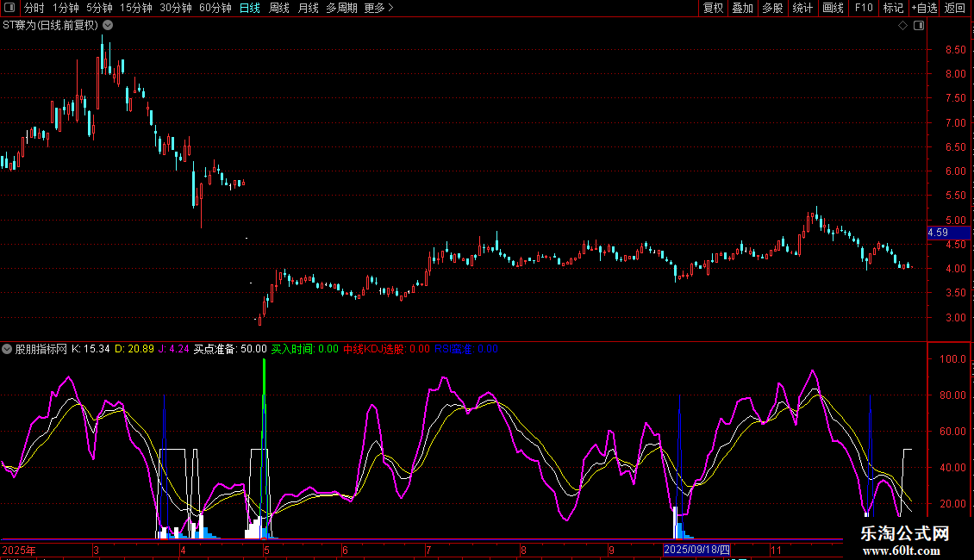The width and height of the screenshot is (974, 560).
Task: Click the 复权 adjustment button
Action: pyautogui.click(x=714, y=9)
